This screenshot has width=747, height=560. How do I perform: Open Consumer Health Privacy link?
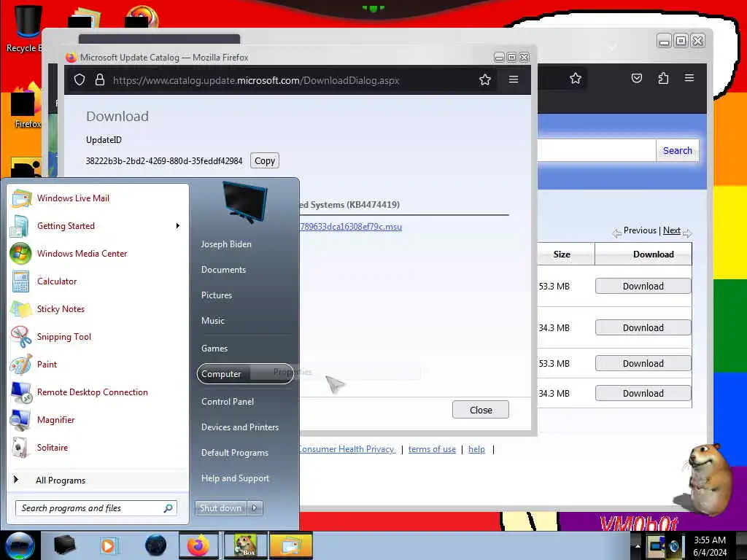347,449
